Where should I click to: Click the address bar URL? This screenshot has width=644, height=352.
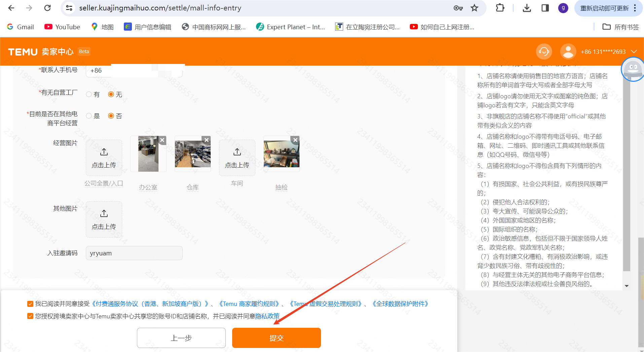(160, 8)
